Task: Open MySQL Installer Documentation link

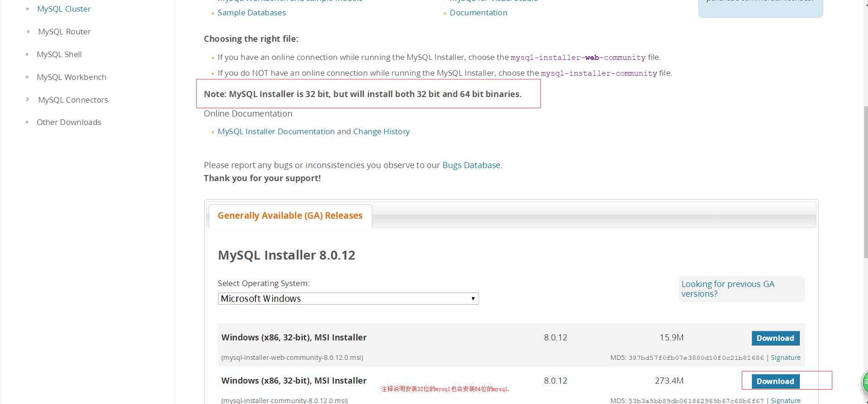Action: (x=276, y=131)
